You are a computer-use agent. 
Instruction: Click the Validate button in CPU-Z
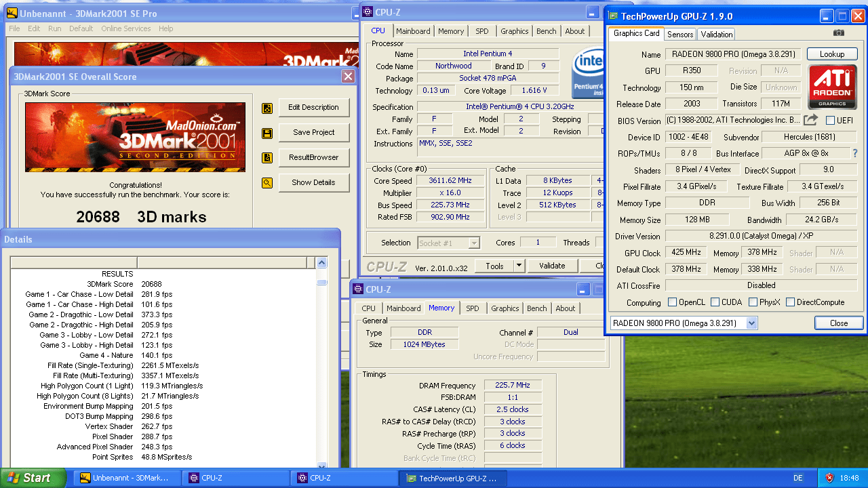[x=552, y=266]
